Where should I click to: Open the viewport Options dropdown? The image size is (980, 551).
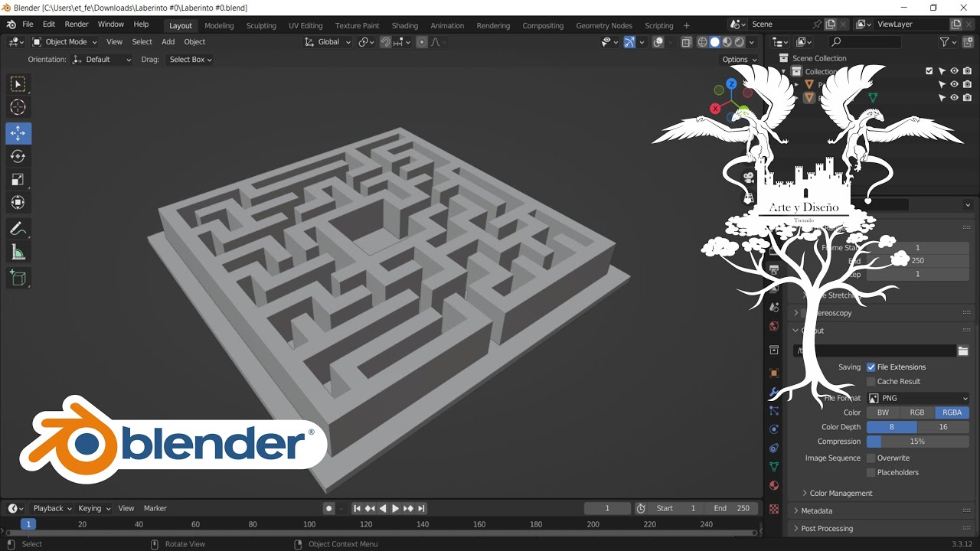739,59
